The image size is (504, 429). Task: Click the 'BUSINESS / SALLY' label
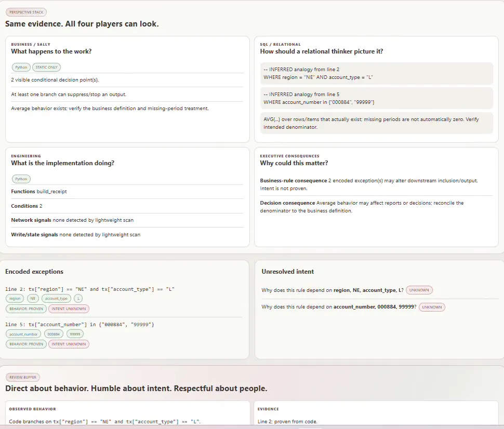pyautogui.click(x=31, y=44)
